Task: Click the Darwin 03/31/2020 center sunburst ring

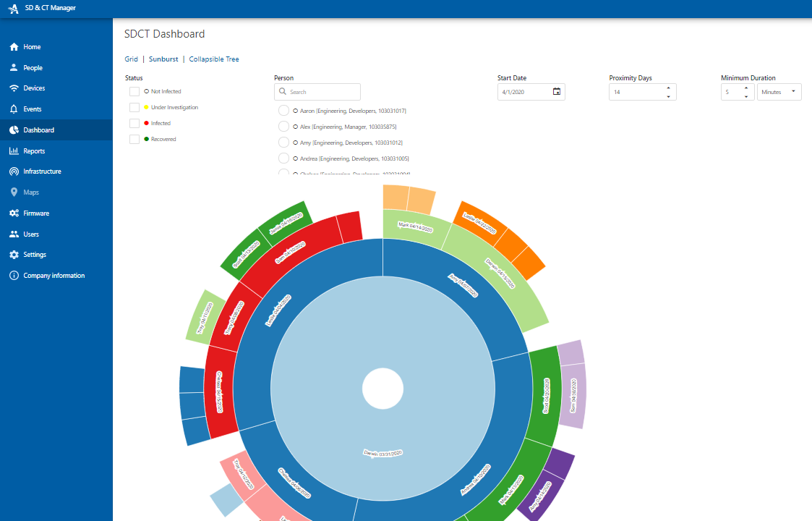Action: tap(383, 454)
